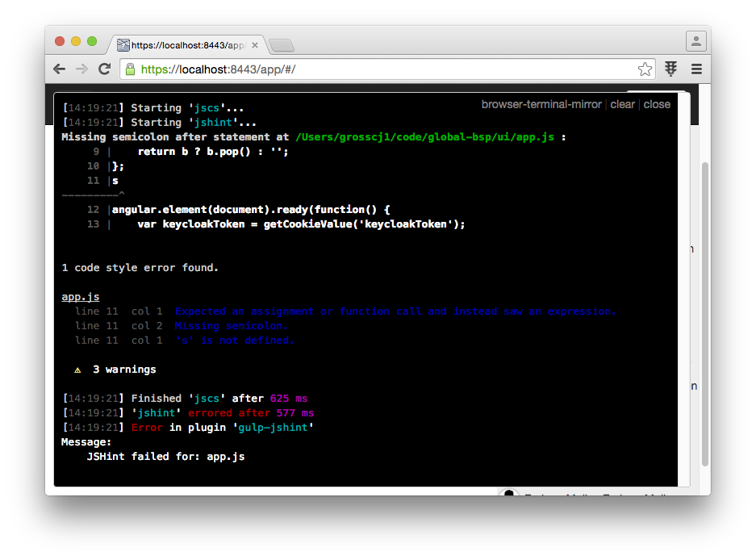Go forward with the browser forward arrow
The height and width of the screenshot is (560, 756).
coord(82,69)
